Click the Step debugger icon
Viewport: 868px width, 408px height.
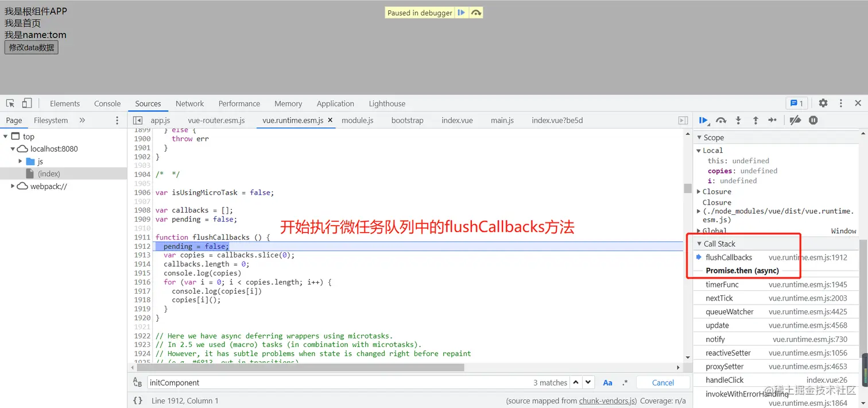point(773,120)
